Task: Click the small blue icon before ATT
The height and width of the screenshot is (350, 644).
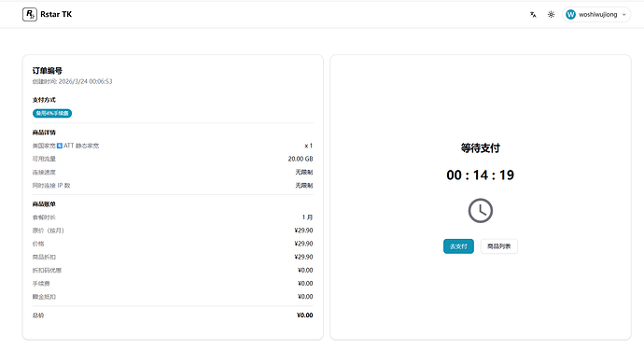Action: [x=60, y=146]
